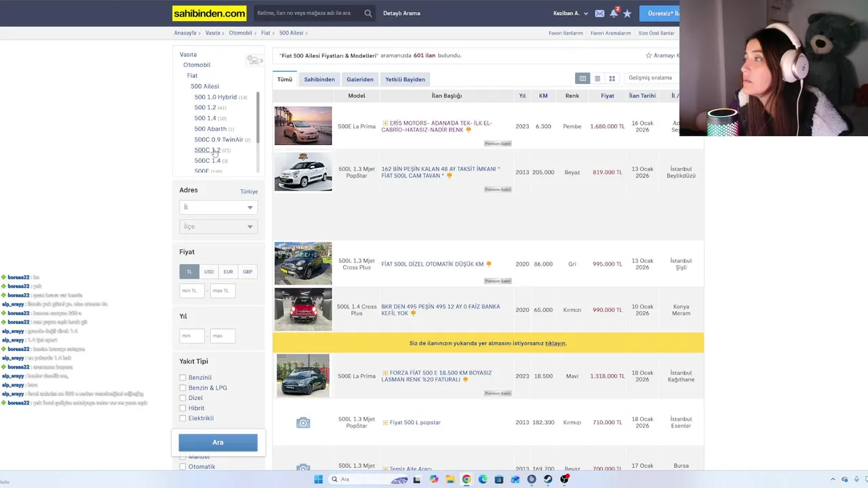
Task: Tick the Otomatik gearbox checkbox
Action: pos(182,466)
